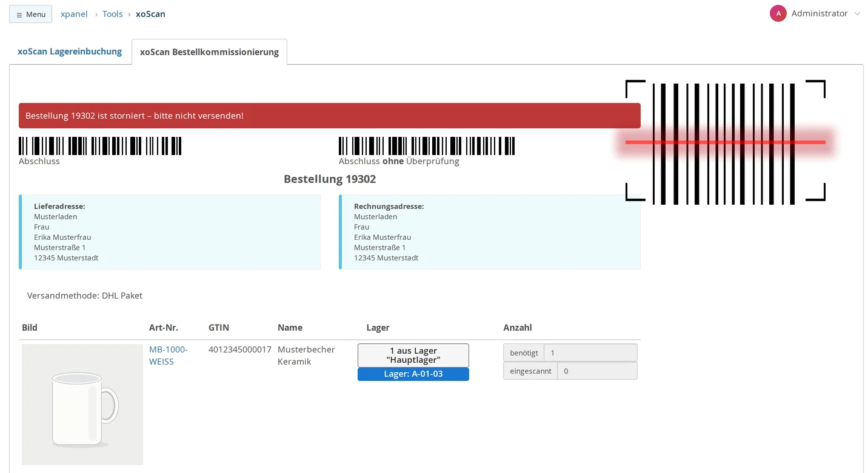
Task: Switch to xoScan Lagereinbuchung tab
Action: point(70,51)
